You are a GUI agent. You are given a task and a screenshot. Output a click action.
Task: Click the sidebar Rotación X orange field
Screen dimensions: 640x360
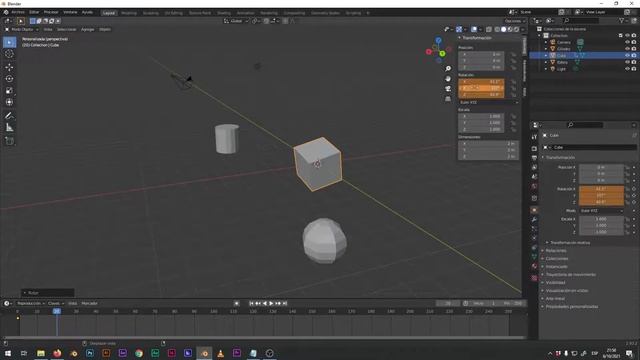(482, 82)
